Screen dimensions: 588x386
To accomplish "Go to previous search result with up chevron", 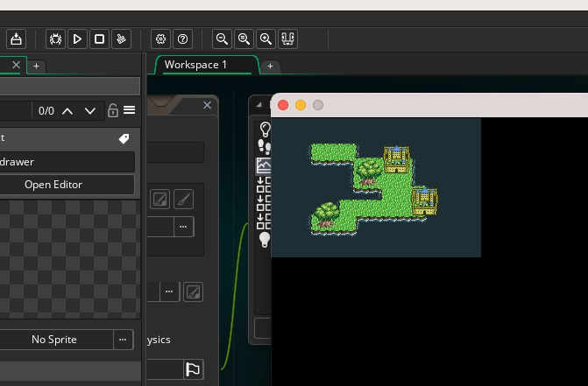I will coord(67,111).
